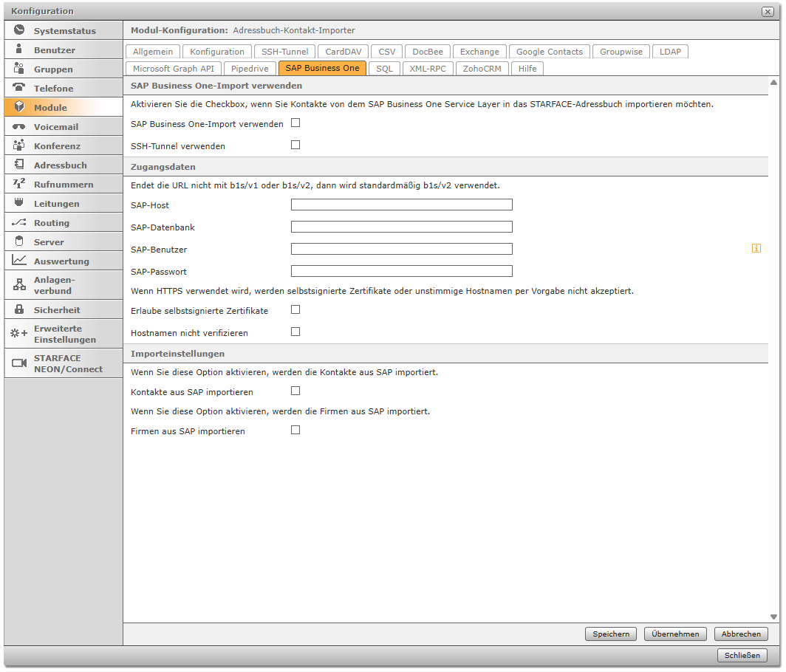
Task: Click into the SAP-Host input field
Action: (x=401, y=205)
